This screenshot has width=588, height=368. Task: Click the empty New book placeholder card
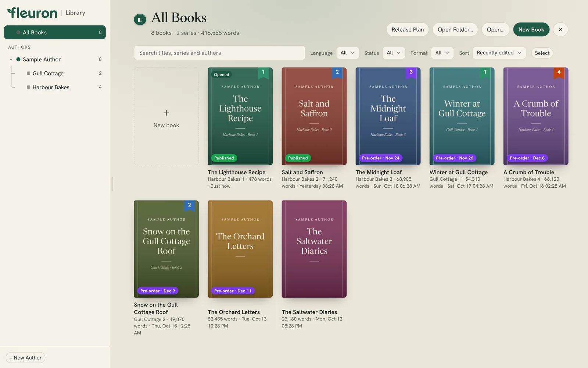coord(166,116)
